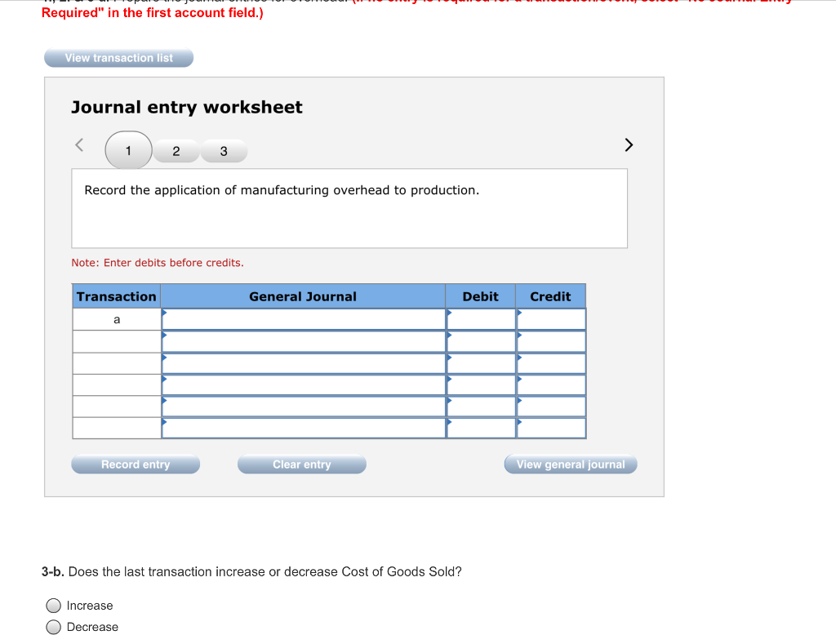The image size is (836, 644).
Task: Click the Credit field in second row
Action: [551, 341]
